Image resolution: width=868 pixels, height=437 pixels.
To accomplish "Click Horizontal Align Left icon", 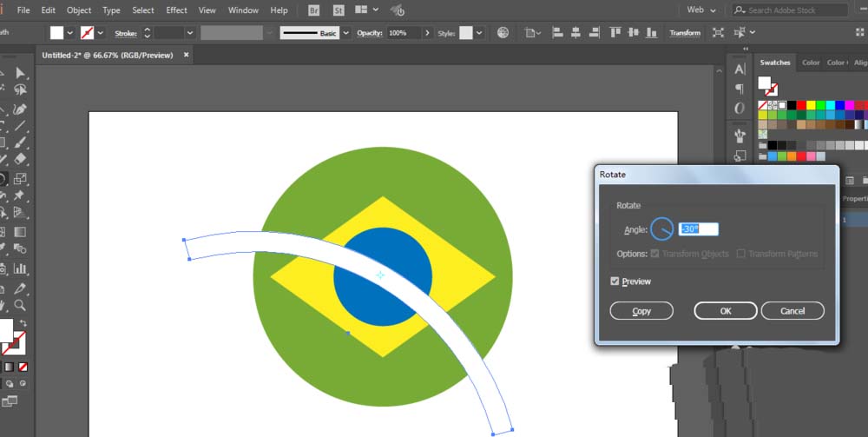I will [558, 33].
